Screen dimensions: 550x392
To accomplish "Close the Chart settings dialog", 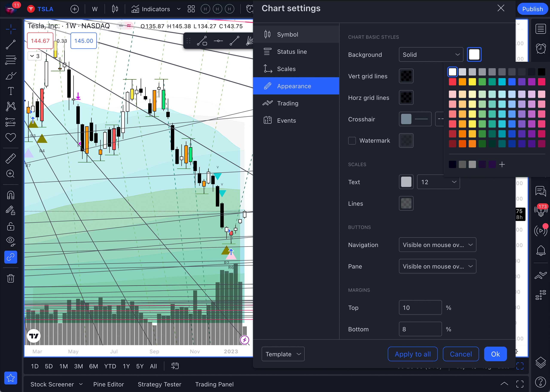I will tap(501, 8).
